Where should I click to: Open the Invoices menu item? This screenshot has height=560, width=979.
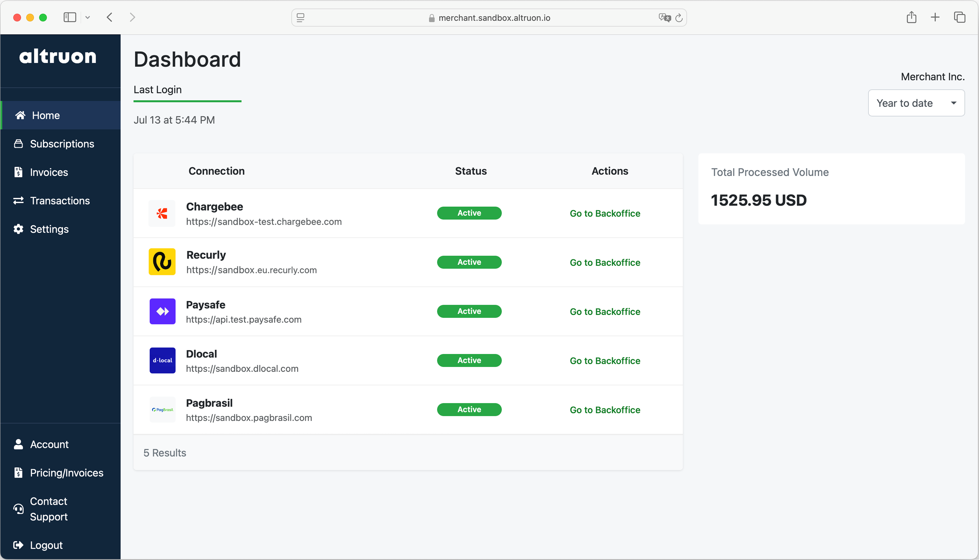click(x=60, y=172)
